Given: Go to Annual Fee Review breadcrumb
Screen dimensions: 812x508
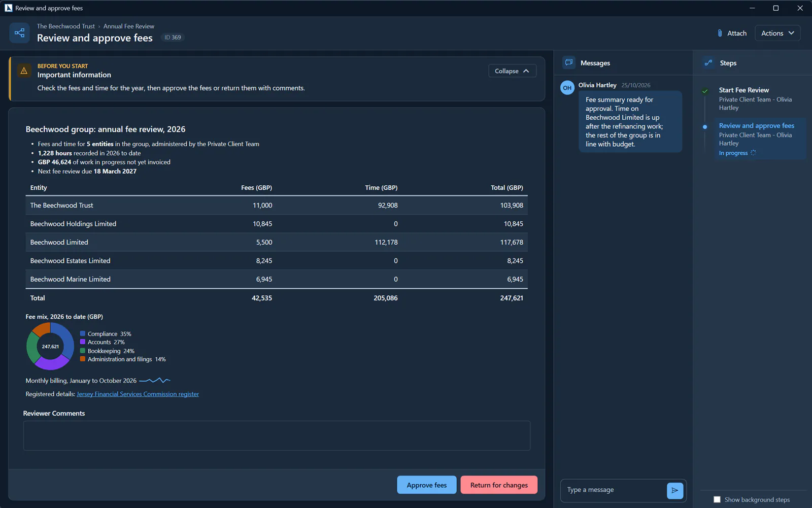Looking at the screenshot, I should click(129, 26).
